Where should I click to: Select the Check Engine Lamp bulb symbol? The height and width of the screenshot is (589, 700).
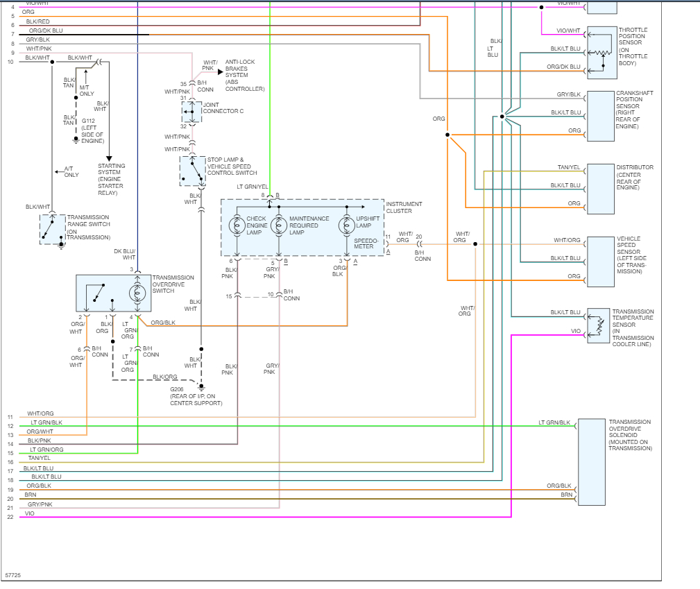click(236, 225)
